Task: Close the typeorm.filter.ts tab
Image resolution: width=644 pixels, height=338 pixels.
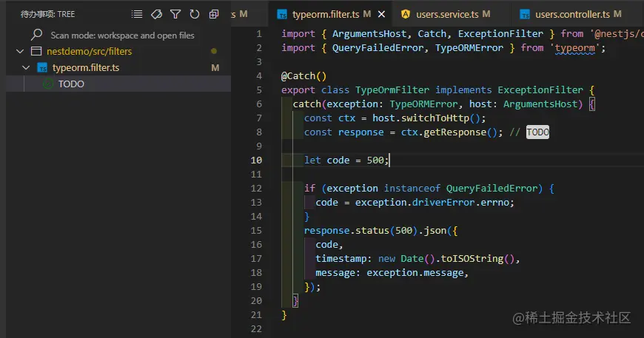Action: [x=381, y=14]
